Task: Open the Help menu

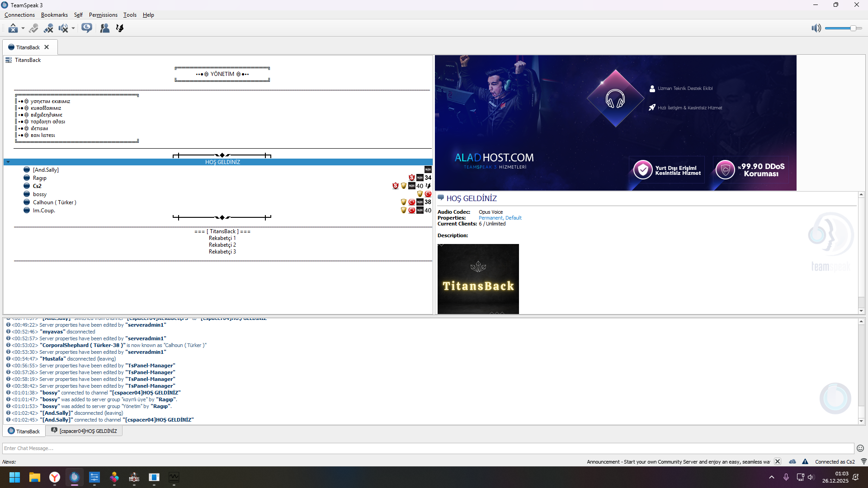Action: [x=148, y=15]
